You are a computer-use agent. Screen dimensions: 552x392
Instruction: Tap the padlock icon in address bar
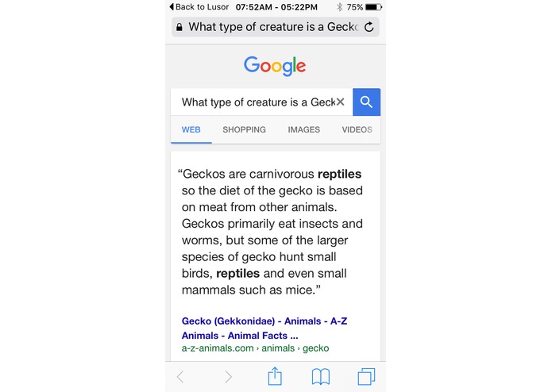179,27
